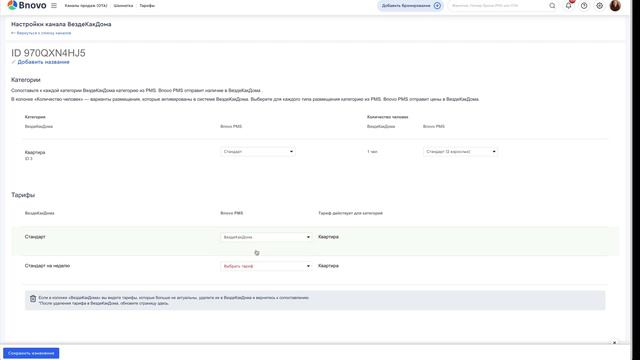Close the bottom bar with the x icon
Screen dimensions: 640x360
click(614, 343)
